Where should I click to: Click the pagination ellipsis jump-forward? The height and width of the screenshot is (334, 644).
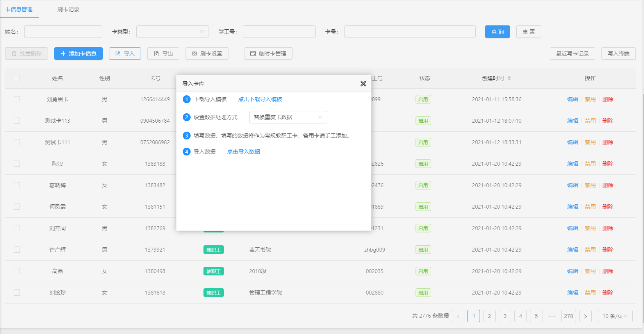tap(552, 316)
